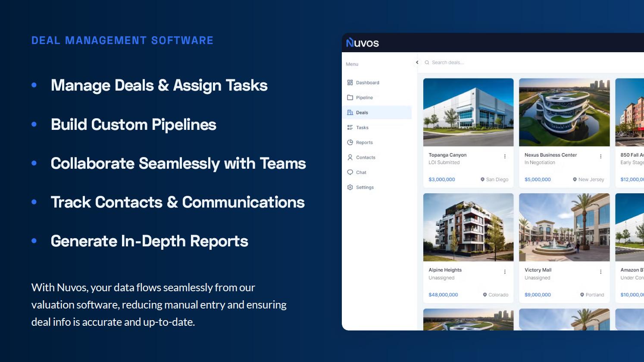
Task: Open the Settings gear icon
Action: point(350,187)
